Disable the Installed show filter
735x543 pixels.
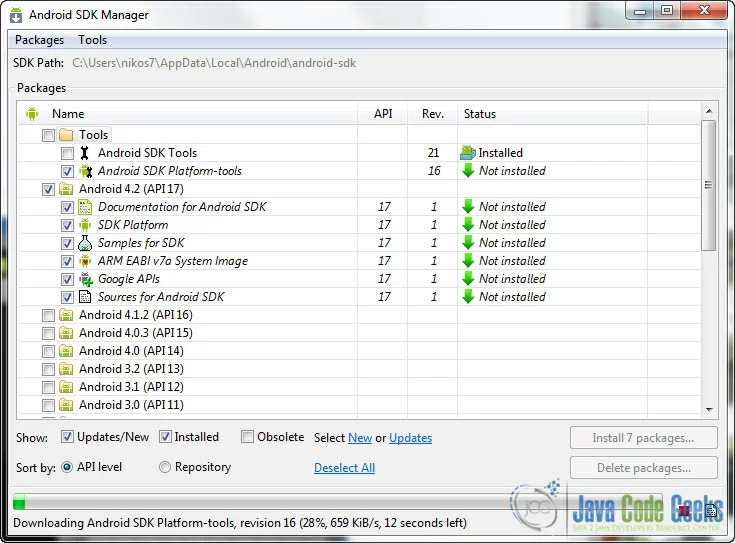click(165, 437)
